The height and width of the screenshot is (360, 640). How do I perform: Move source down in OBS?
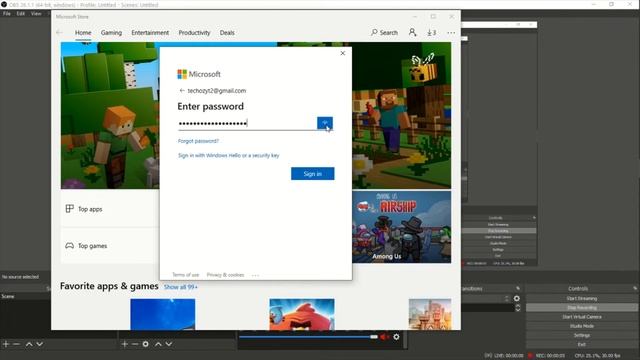click(x=169, y=344)
